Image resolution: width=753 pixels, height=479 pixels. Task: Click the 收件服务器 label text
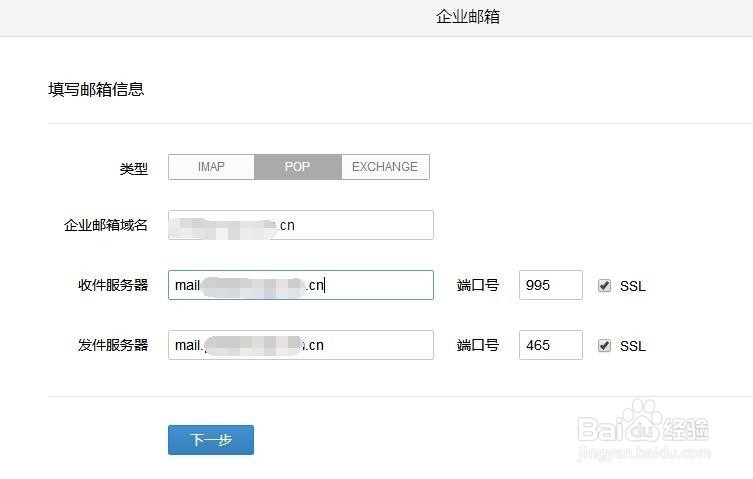(x=113, y=285)
